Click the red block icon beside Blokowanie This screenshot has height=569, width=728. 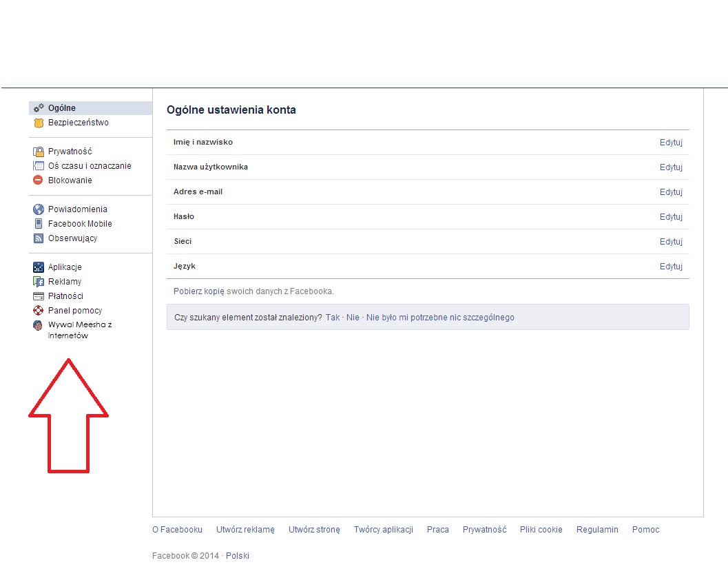click(38, 180)
